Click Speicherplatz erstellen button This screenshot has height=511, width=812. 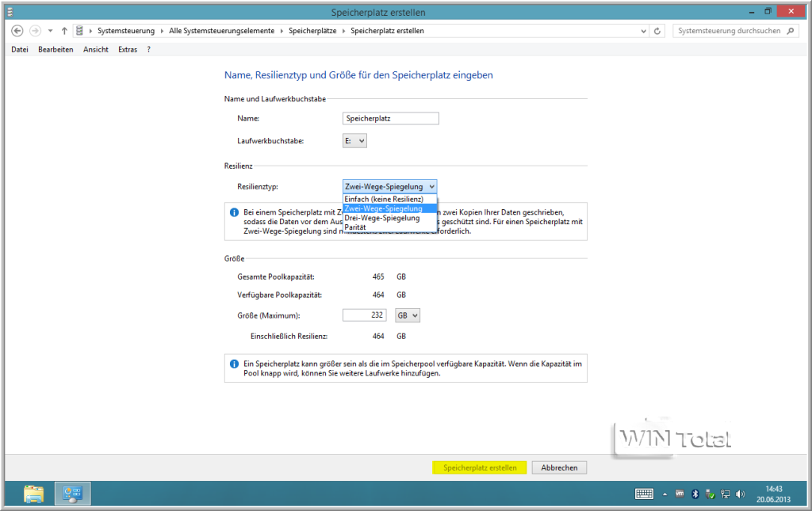coord(480,467)
